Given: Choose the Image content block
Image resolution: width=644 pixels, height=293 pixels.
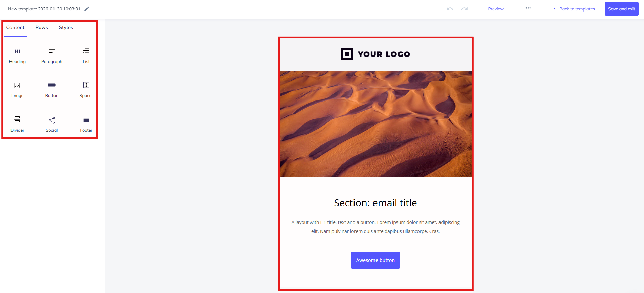Looking at the screenshot, I should [17, 90].
